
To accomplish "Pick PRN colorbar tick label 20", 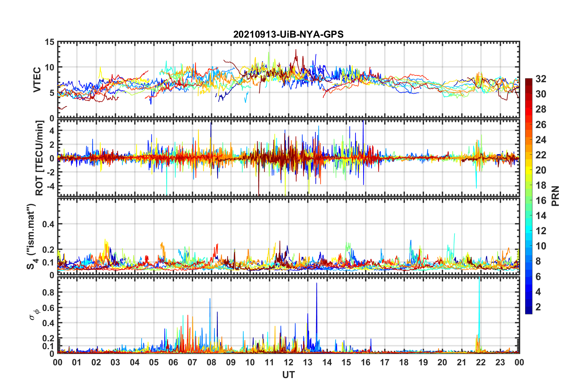I will (x=541, y=170).
